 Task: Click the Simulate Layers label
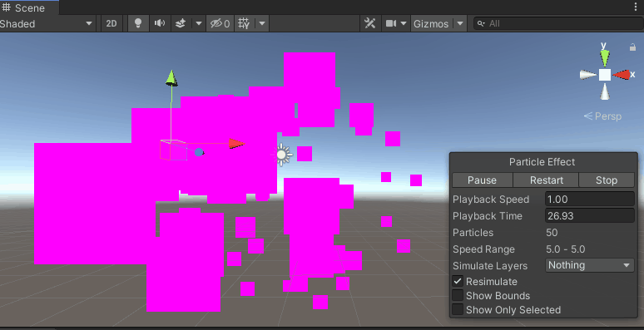click(490, 265)
